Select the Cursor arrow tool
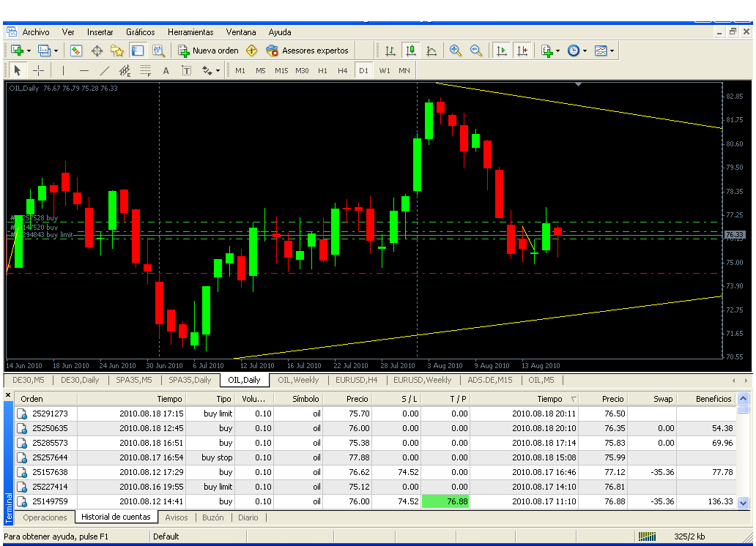Screen dimensions: 756x546 click(x=18, y=71)
